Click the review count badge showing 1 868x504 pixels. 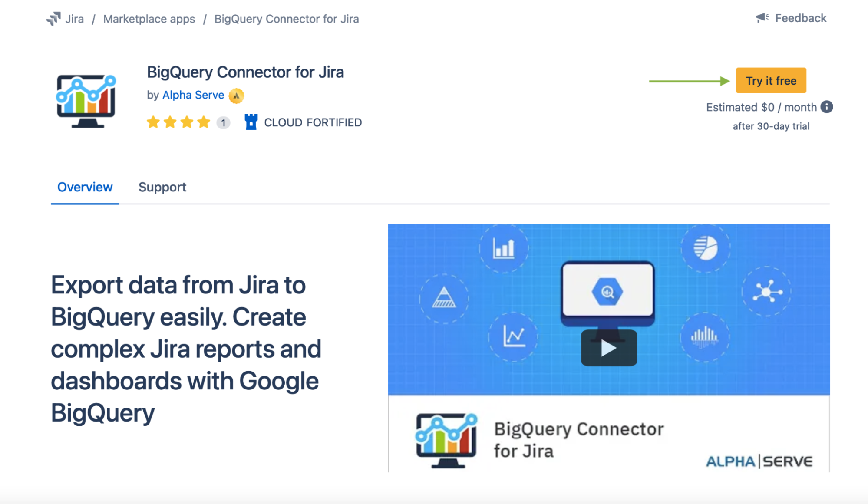coord(222,122)
